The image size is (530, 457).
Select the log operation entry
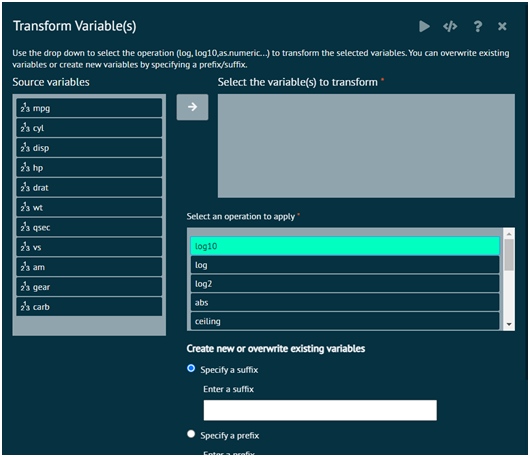tap(345, 265)
